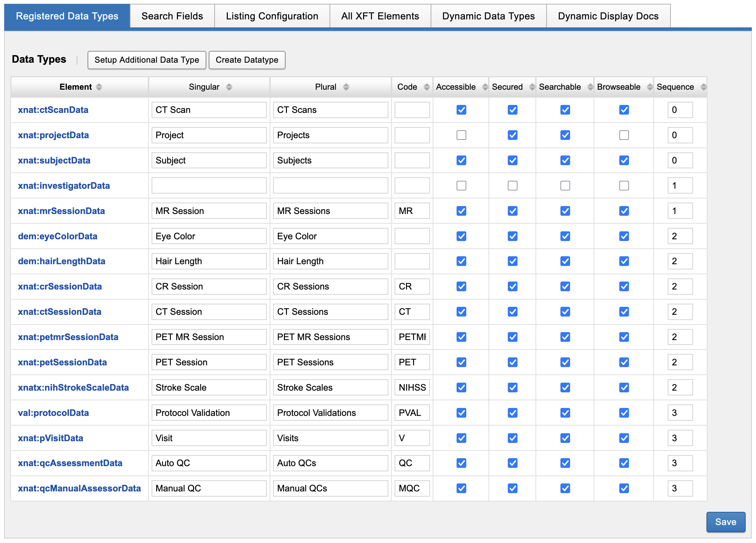
Task: Open the xnat:mrSessionData element link
Action: (61, 211)
